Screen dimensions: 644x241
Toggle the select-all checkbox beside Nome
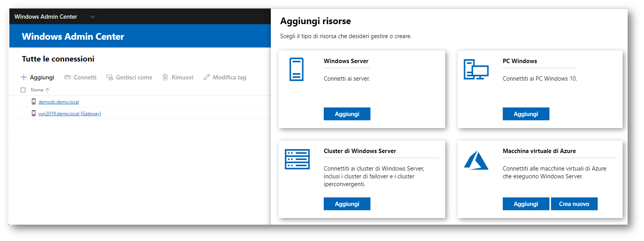coord(23,90)
